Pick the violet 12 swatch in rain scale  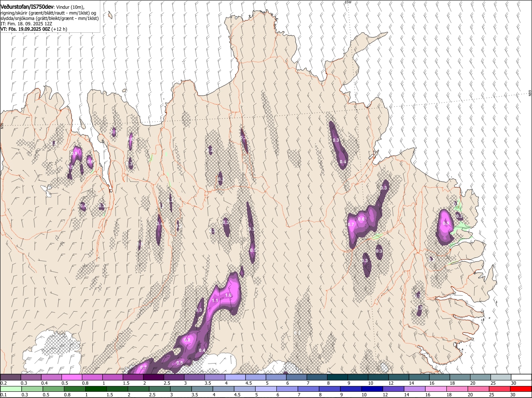pos(394,389)
